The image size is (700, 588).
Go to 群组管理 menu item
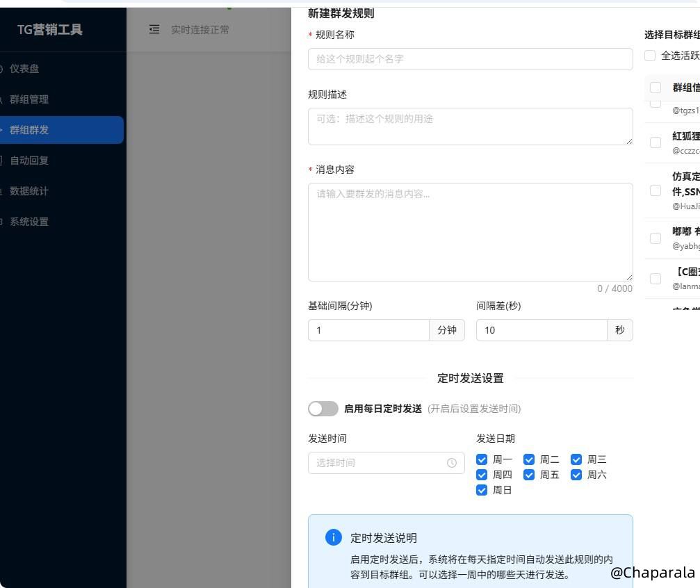coord(29,99)
